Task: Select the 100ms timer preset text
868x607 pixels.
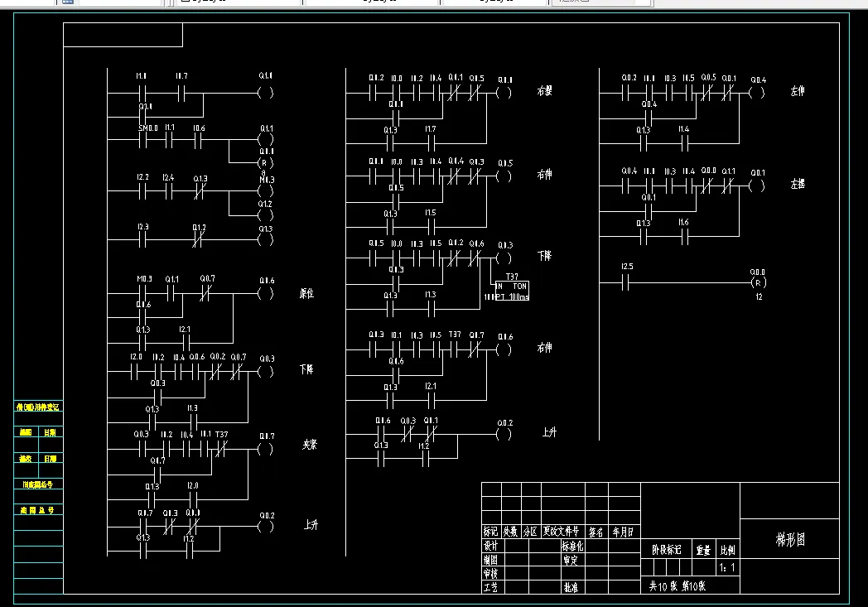Action: coord(519,297)
